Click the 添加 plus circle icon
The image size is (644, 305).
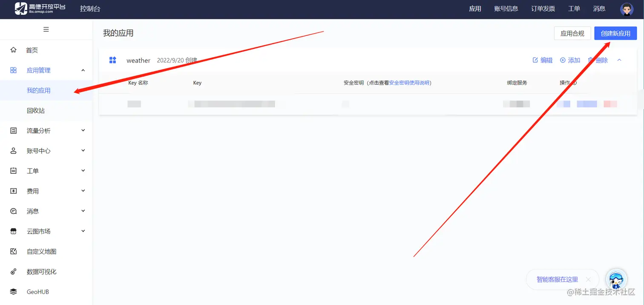pyautogui.click(x=563, y=60)
